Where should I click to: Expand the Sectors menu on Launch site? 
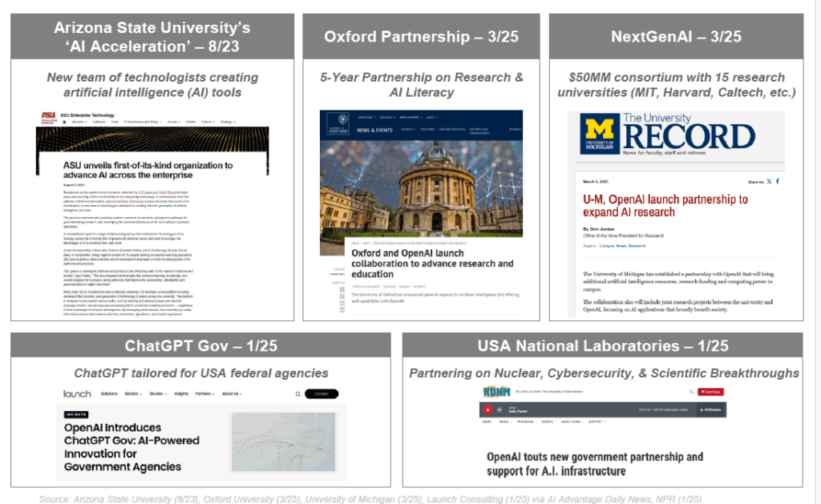[x=133, y=393]
